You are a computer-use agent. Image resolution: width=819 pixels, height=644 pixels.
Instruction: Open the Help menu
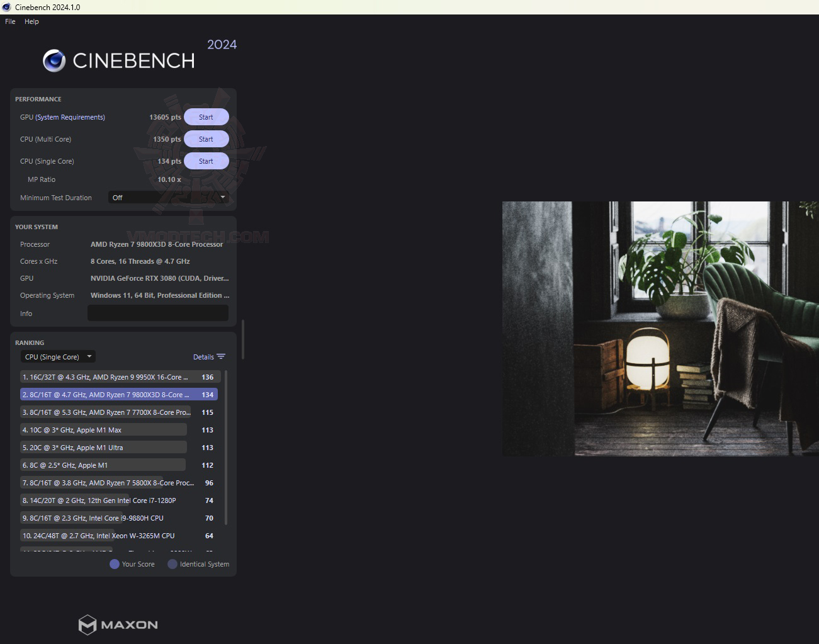[31, 21]
